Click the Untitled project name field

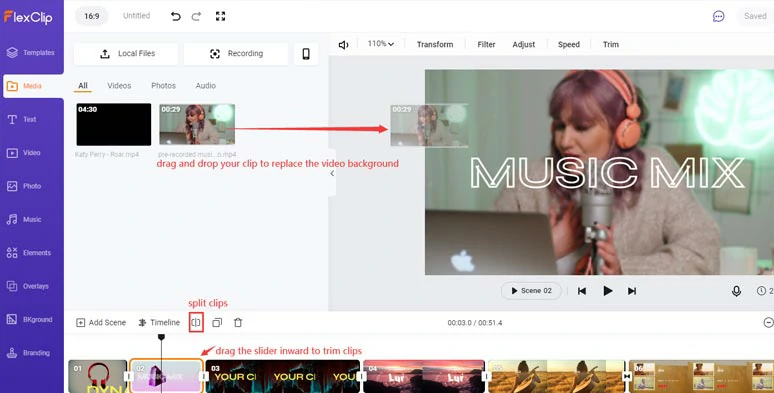(137, 16)
